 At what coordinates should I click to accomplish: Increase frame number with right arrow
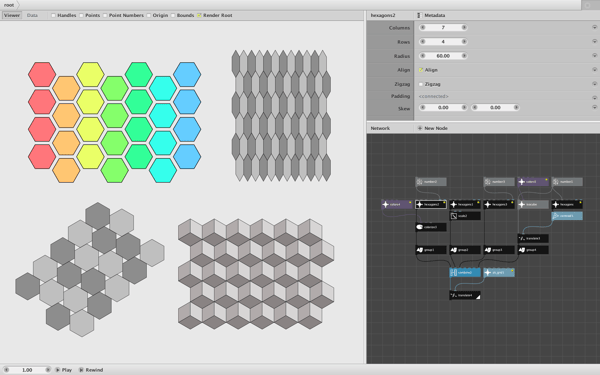coord(47,370)
